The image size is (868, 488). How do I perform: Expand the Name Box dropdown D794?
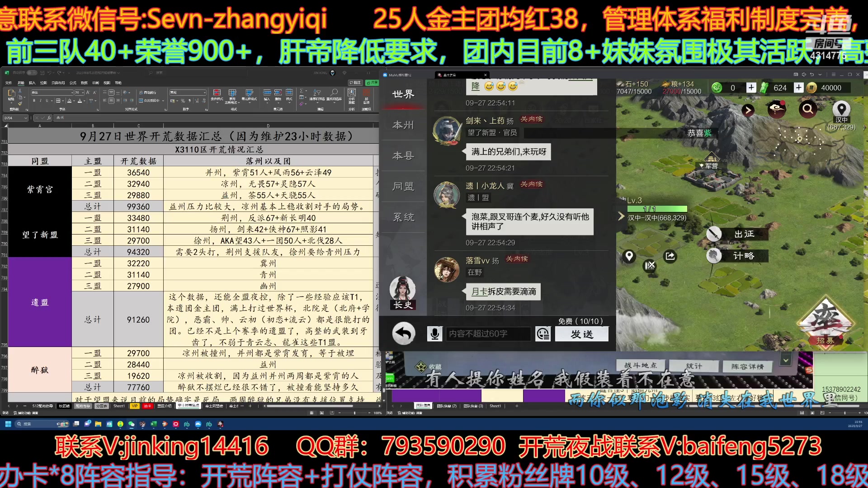coord(25,118)
